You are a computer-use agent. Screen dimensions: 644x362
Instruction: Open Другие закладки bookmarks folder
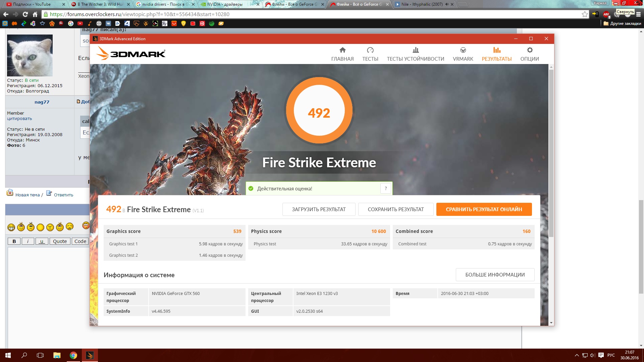[x=622, y=23]
